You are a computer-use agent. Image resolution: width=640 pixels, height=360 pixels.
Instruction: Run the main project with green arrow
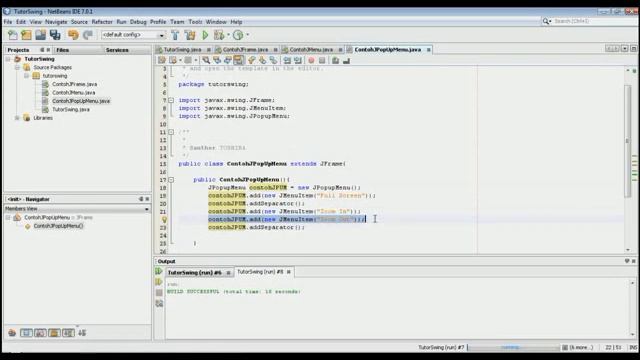pyautogui.click(x=205, y=35)
